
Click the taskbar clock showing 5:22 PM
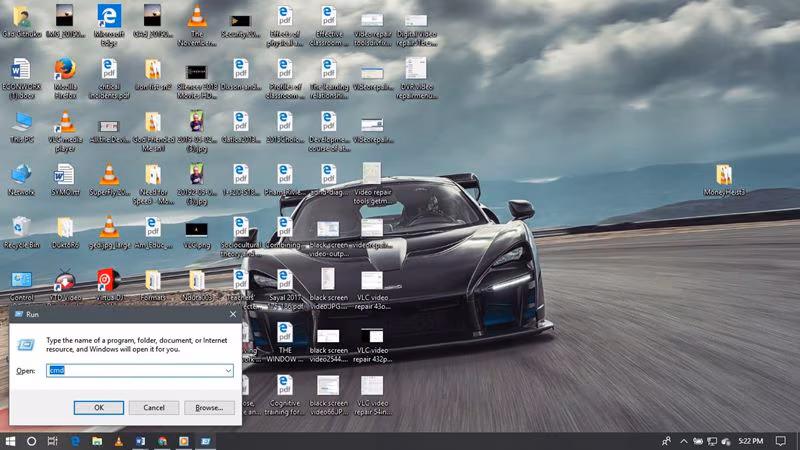click(x=751, y=441)
